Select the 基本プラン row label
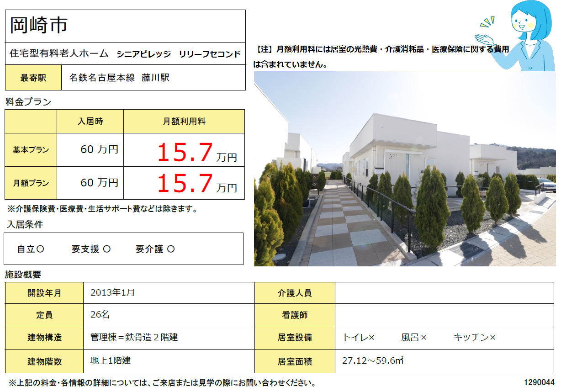The image size is (561, 392). click(x=31, y=150)
